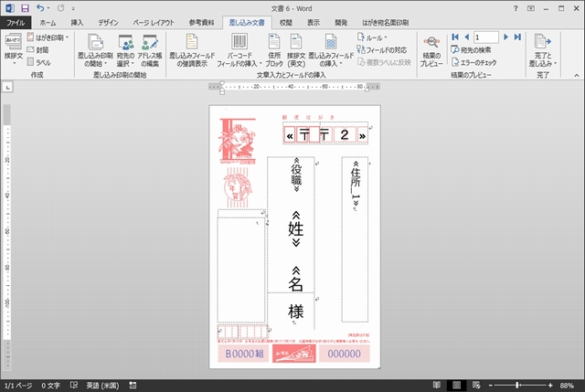Screen dimensions: 585x392
Task: Click the tab selector at ruler corner
Action: pyautogui.click(x=8, y=88)
